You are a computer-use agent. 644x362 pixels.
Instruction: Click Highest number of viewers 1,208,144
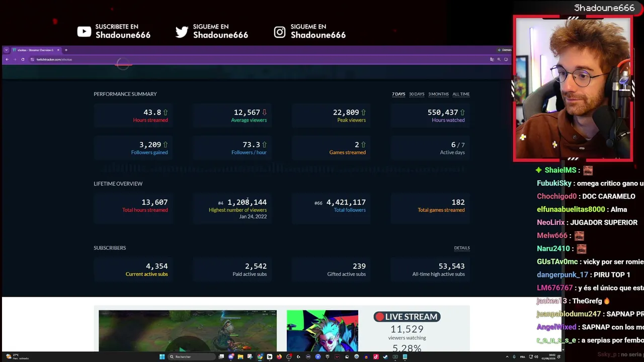247,202
